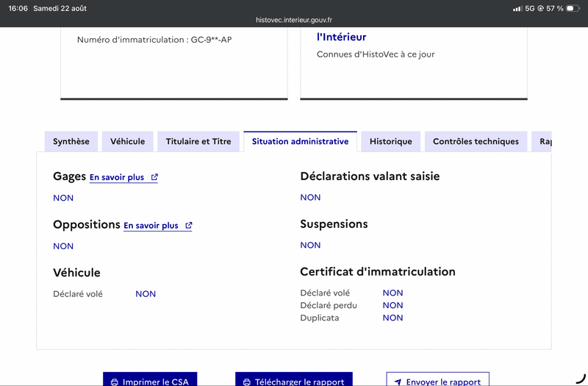Tap the rotation lock icon in status bar
The height and width of the screenshot is (386, 588).
click(540, 8)
